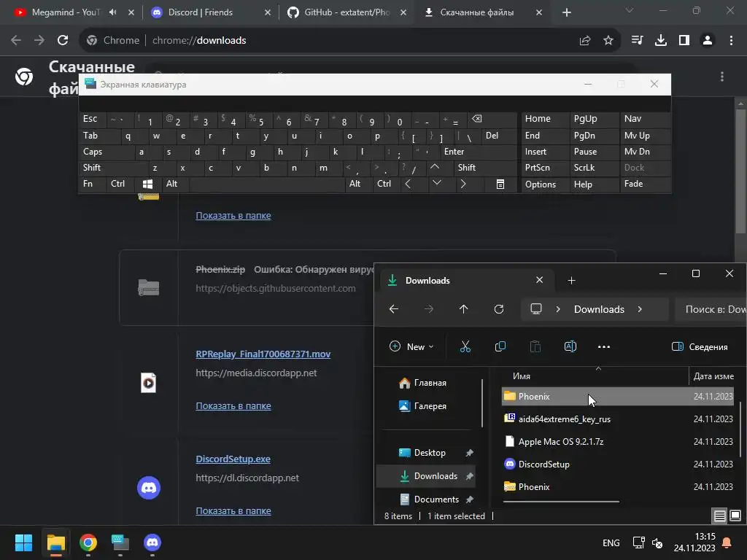Expand chevron after Downloads in address path
This screenshot has width=747, height=560.
(640, 309)
